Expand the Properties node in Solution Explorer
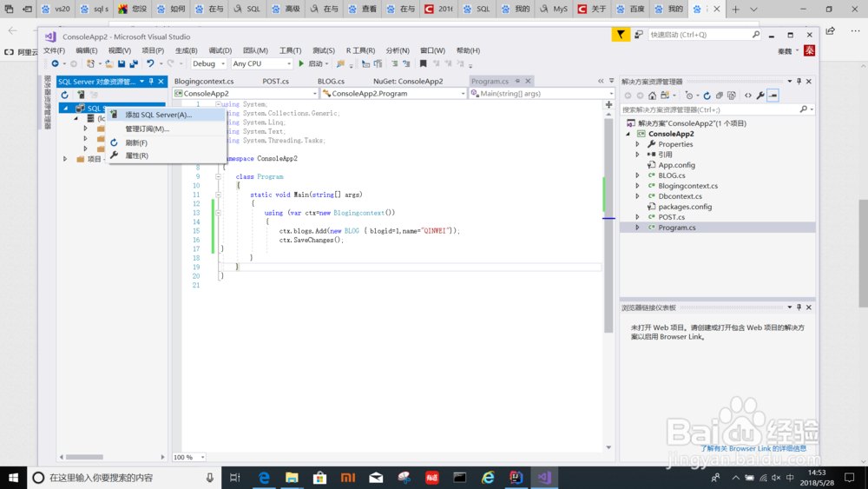 [x=638, y=144]
